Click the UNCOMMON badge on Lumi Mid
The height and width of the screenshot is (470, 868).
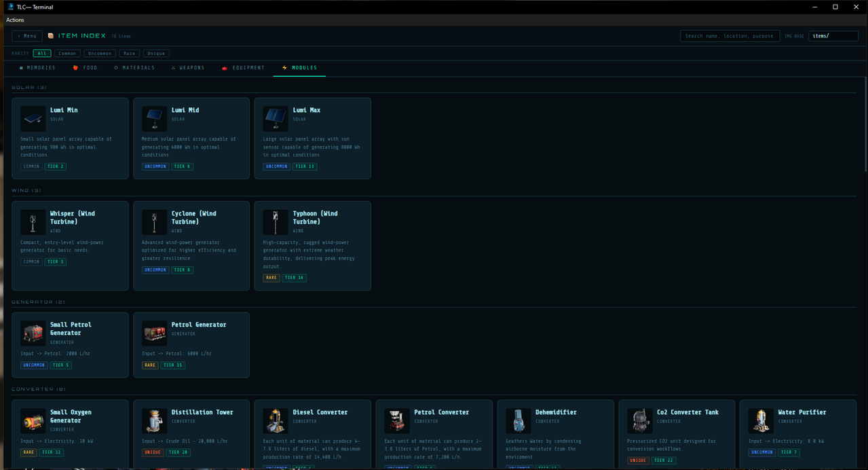155,166
